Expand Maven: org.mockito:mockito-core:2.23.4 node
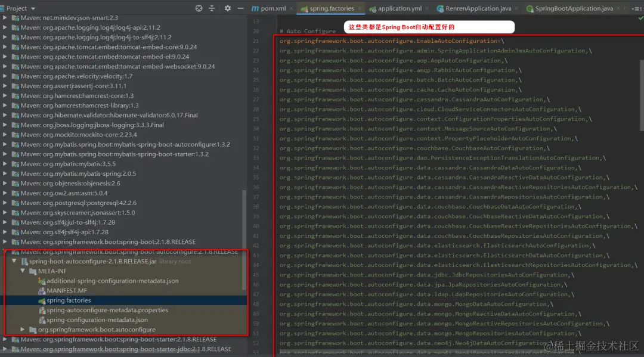644x357 pixels. click(5, 135)
